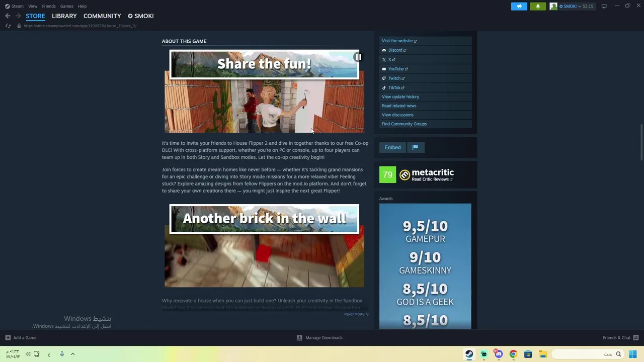Open the volume control in system tray

point(28,354)
